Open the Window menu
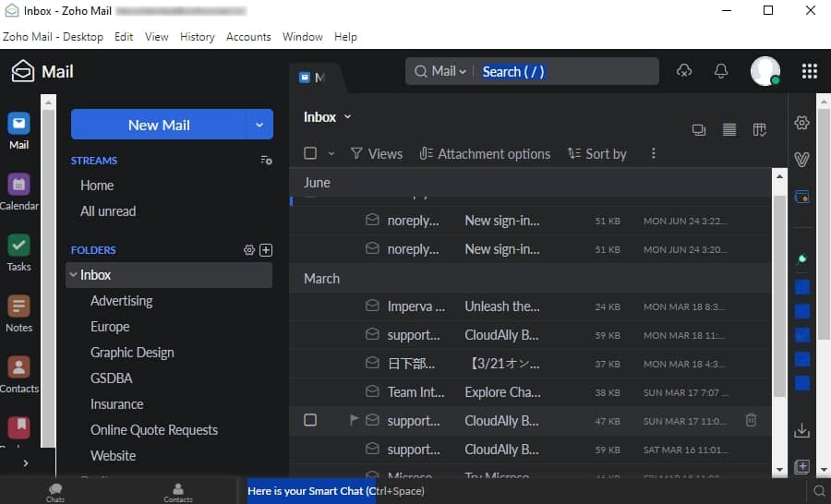 pyautogui.click(x=303, y=37)
